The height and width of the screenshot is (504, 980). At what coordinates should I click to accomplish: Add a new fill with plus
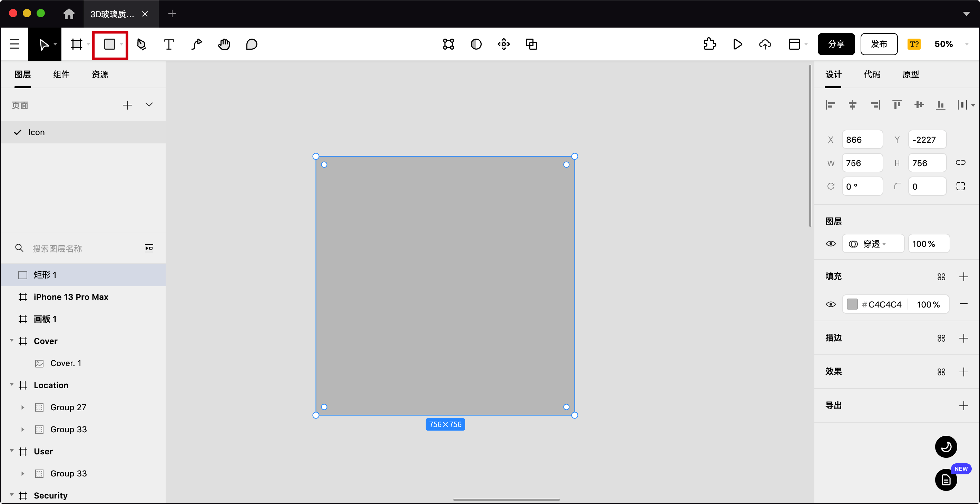(963, 277)
